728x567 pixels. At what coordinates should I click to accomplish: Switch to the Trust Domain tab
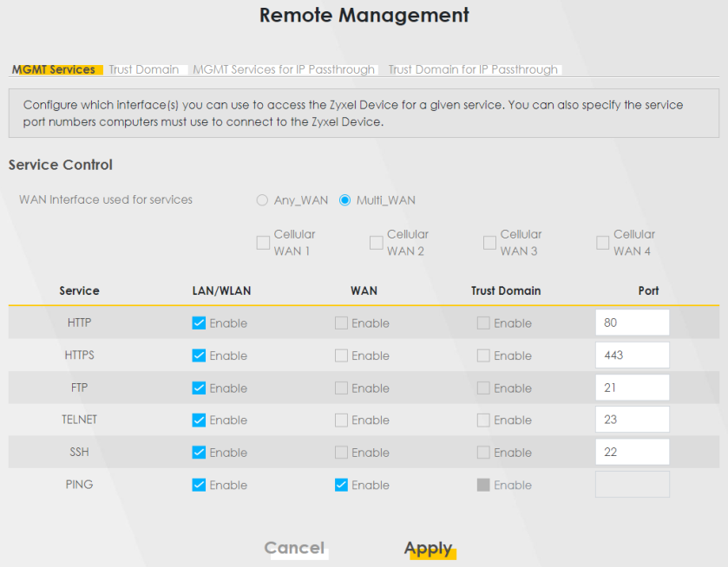tap(144, 69)
